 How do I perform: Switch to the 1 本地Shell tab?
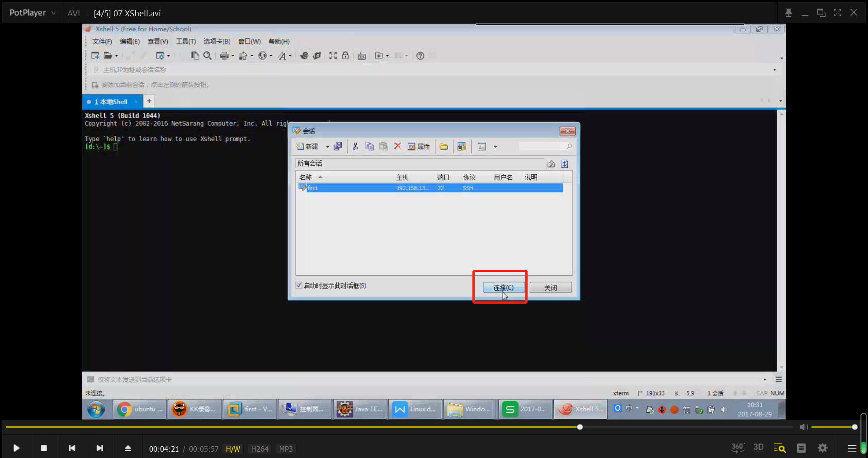[x=111, y=102]
